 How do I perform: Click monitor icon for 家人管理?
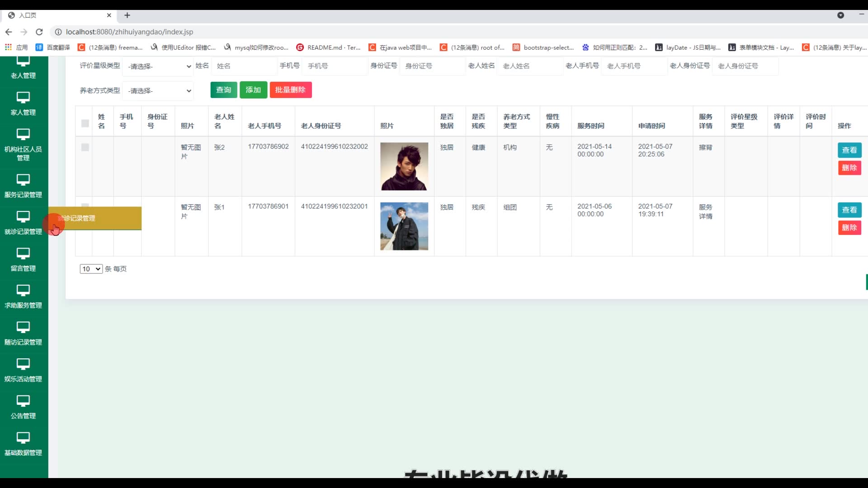(23, 98)
